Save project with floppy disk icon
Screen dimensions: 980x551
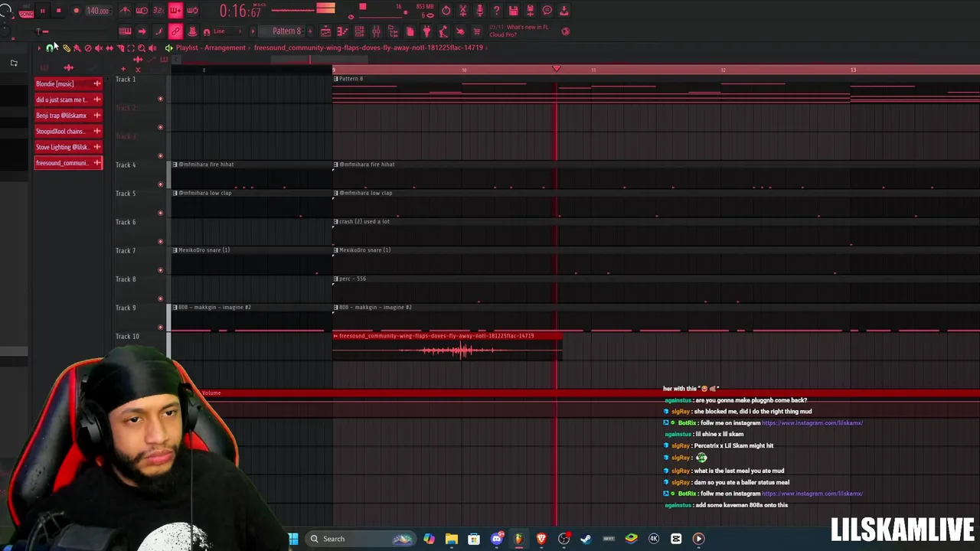coord(513,11)
